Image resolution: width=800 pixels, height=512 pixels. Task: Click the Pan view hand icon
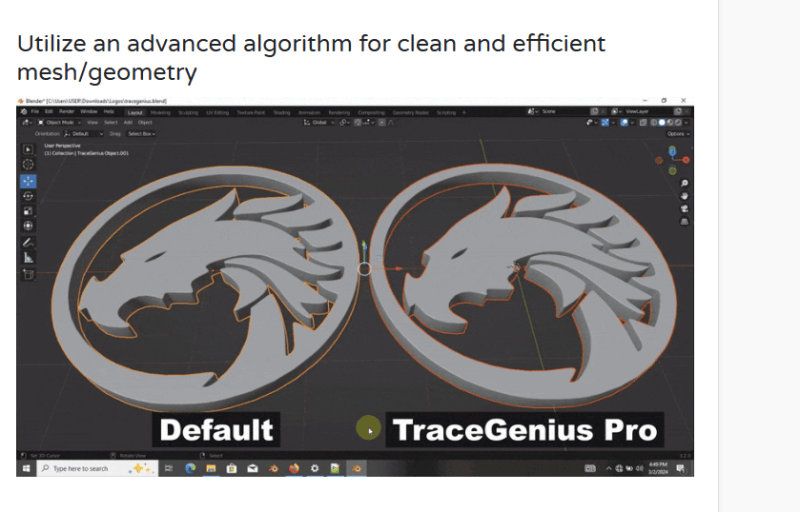click(684, 196)
